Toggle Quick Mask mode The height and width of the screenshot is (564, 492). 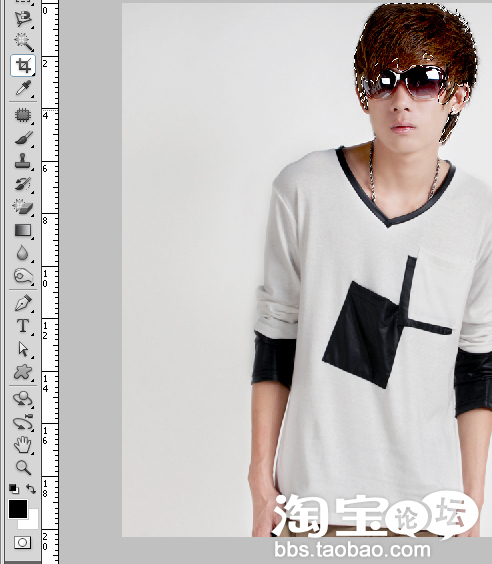[x=22, y=542]
